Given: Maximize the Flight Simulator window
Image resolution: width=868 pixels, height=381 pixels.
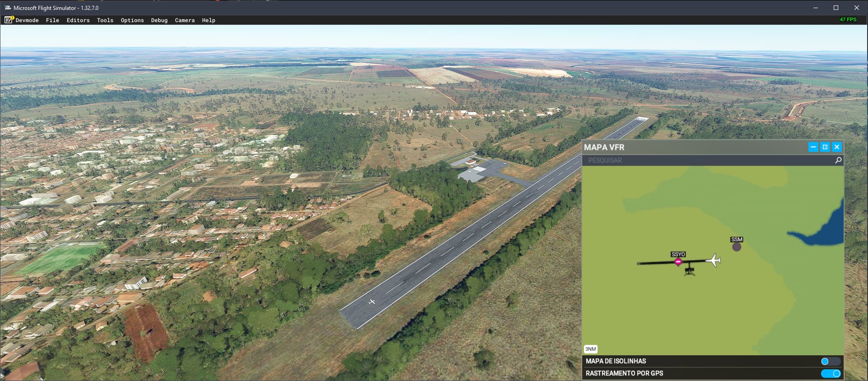Looking at the screenshot, I should tap(836, 8).
